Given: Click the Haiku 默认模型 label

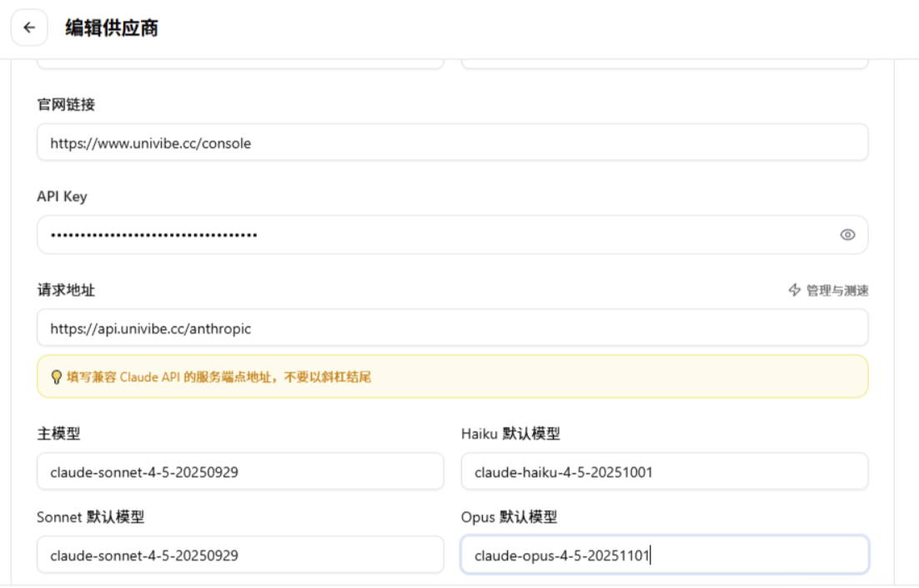Looking at the screenshot, I should click(510, 434).
